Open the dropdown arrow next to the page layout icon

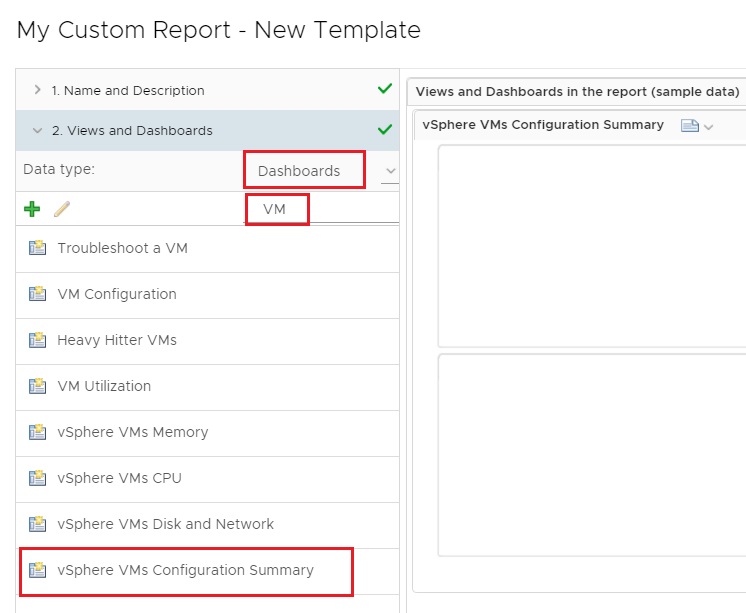(x=708, y=127)
